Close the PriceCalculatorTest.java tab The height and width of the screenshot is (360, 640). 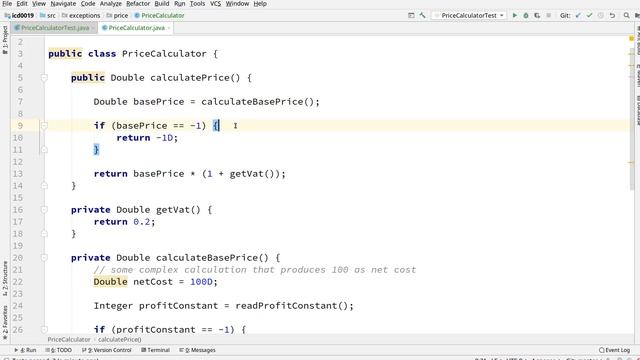pyautogui.click(x=93, y=28)
